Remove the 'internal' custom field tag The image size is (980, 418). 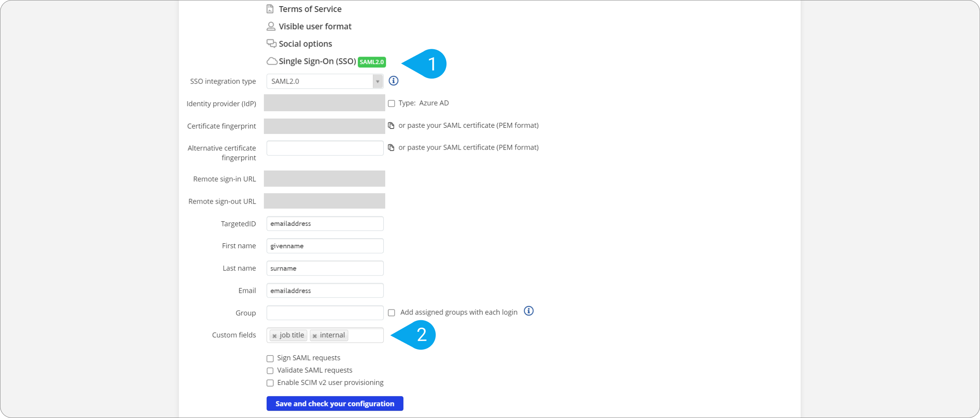click(x=315, y=336)
